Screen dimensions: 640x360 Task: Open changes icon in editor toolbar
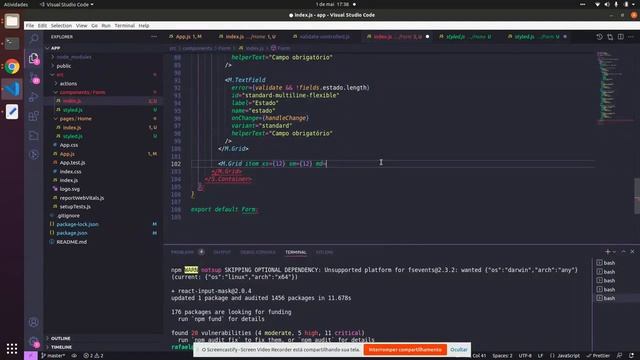[x=610, y=37]
